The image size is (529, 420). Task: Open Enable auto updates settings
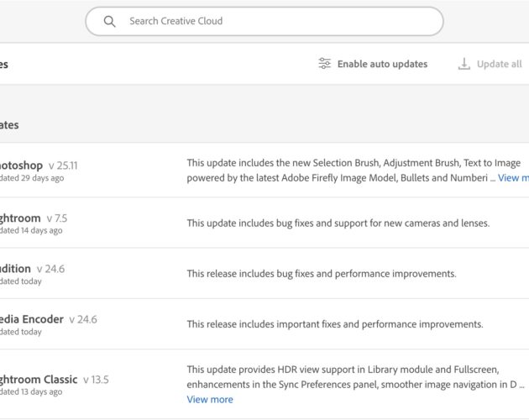(373, 64)
